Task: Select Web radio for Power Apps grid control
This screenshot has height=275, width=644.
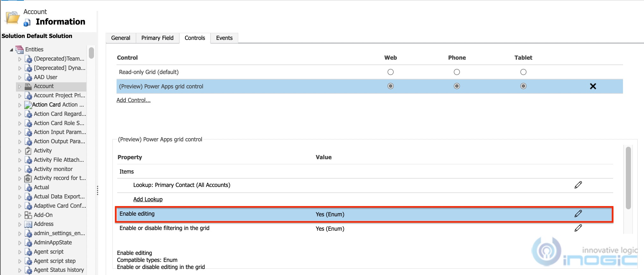Action: tap(390, 86)
